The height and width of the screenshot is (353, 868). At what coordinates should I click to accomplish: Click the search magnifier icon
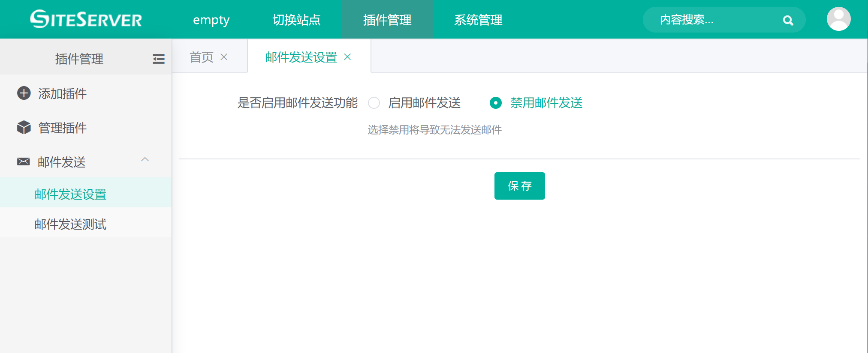pos(788,20)
